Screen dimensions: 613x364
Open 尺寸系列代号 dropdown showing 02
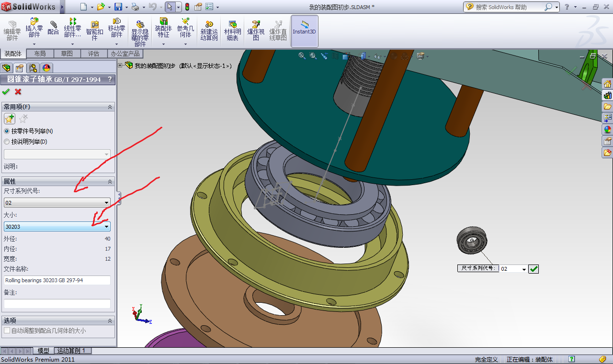57,203
